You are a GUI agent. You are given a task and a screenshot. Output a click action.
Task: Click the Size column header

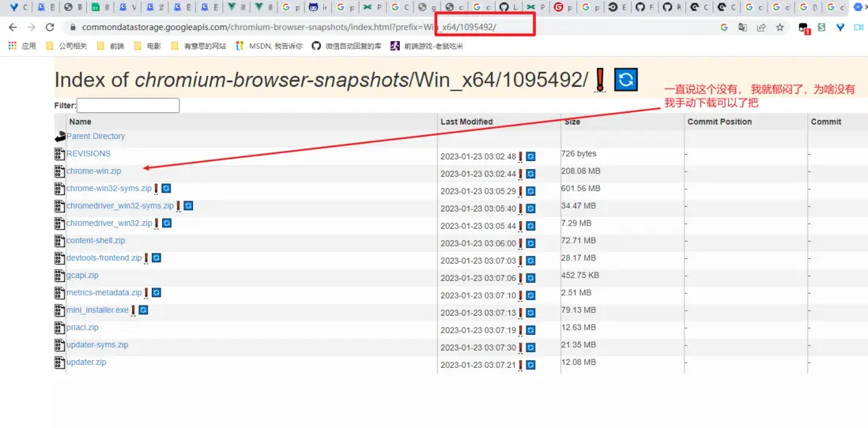[572, 122]
